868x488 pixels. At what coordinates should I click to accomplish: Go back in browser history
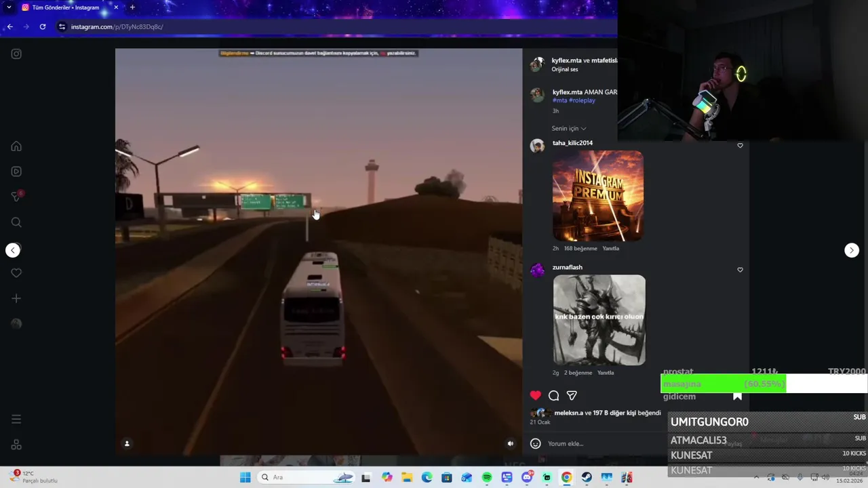[9, 26]
